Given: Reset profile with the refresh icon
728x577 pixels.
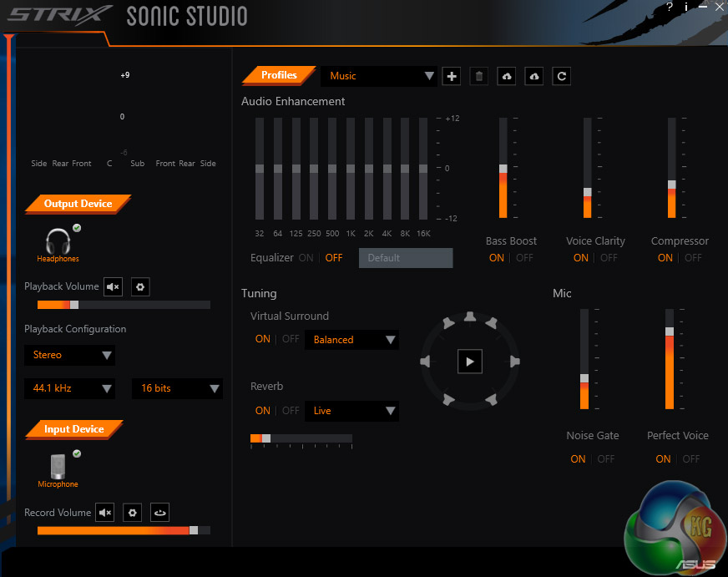Looking at the screenshot, I should (561, 76).
